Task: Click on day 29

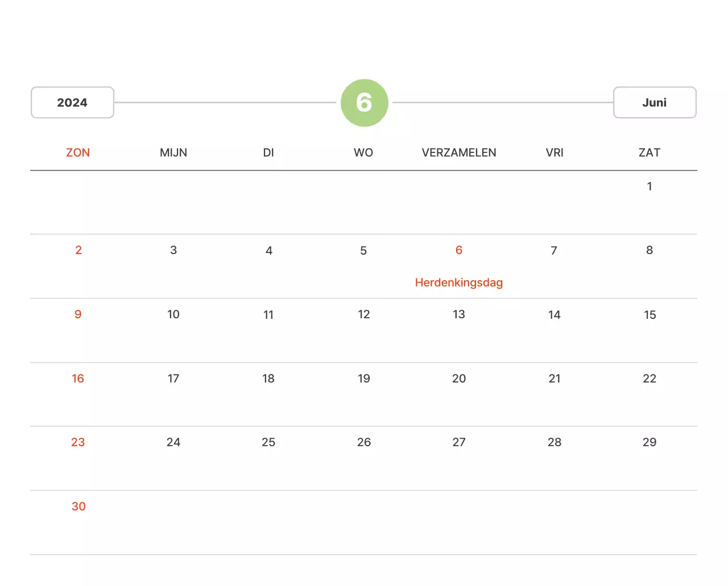Action: coord(649,442)
